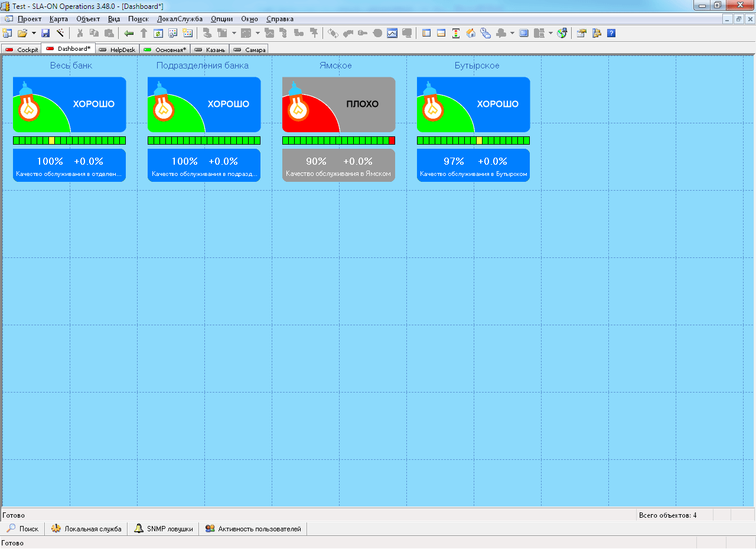Select the magic wand tool icon

pyautogui.click(x=60, y=33)
